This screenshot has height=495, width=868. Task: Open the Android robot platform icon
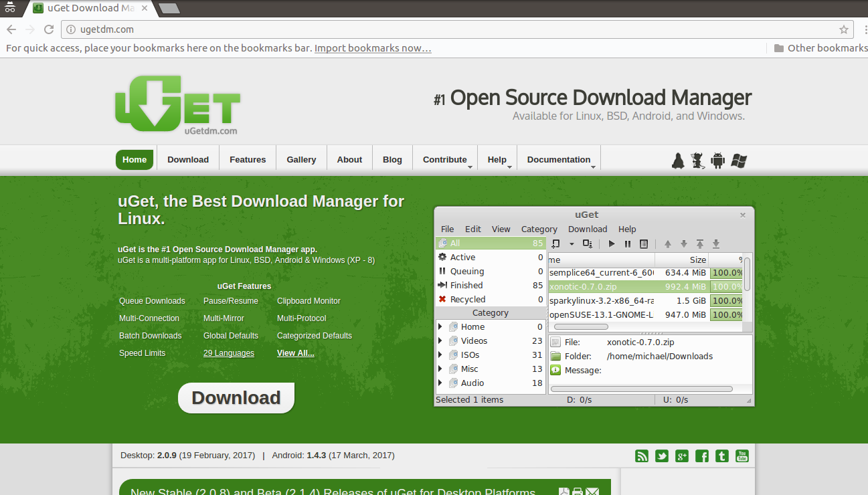[x=718, y=161]
